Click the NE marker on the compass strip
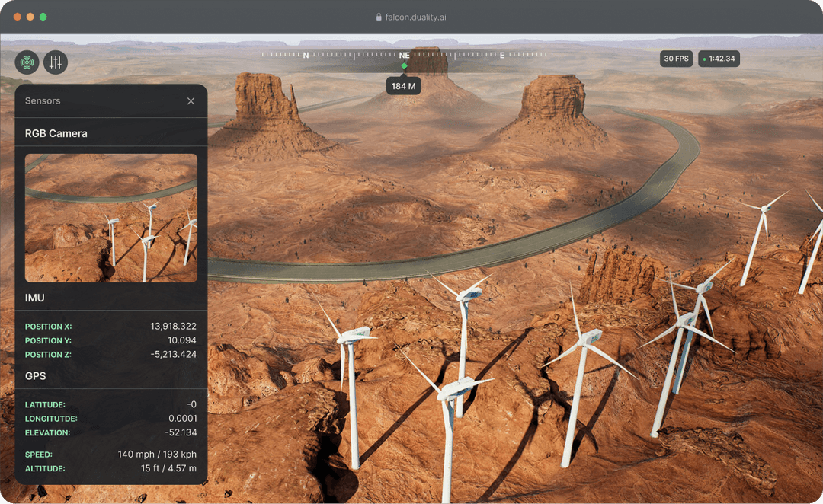The width and height of the screenshot is (823, 504). [x=404, y=54]
